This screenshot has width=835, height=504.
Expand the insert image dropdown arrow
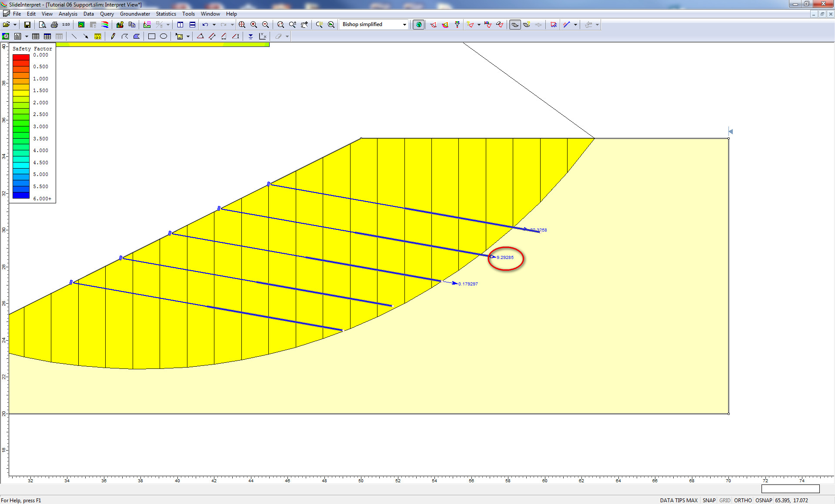188,36
